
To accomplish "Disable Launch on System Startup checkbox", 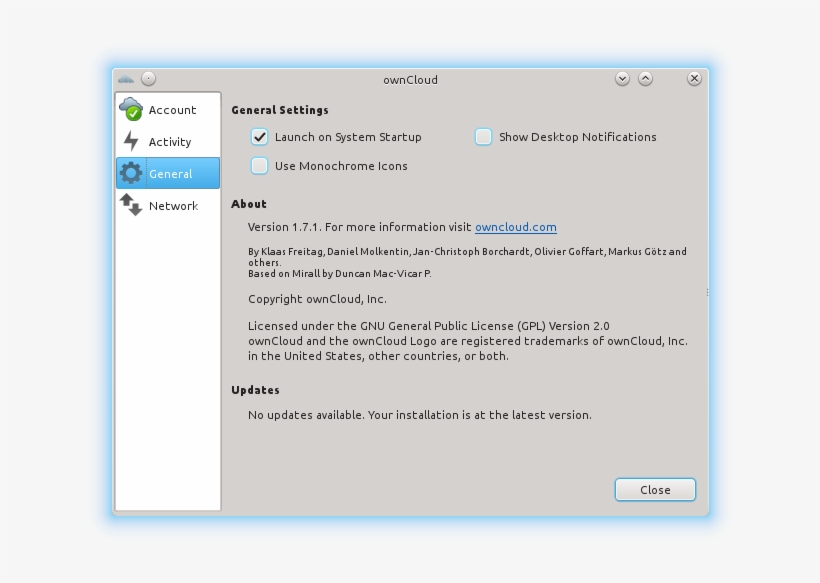I will [x=259, y=137].
